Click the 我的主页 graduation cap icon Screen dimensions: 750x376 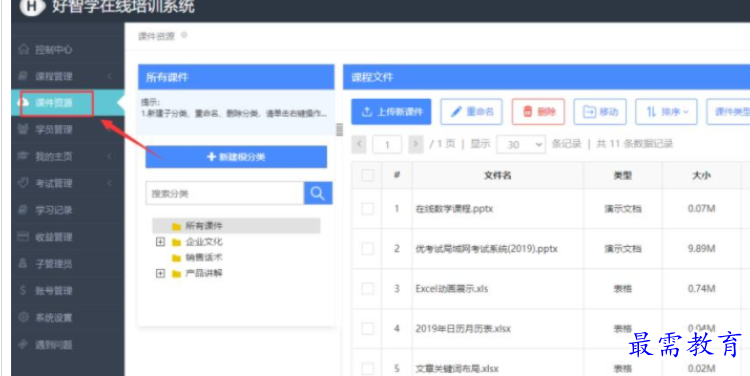[x=23, y=156]
